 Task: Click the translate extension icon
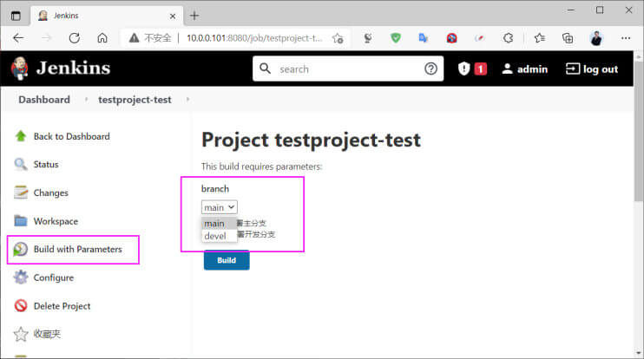tap(423, 38)
